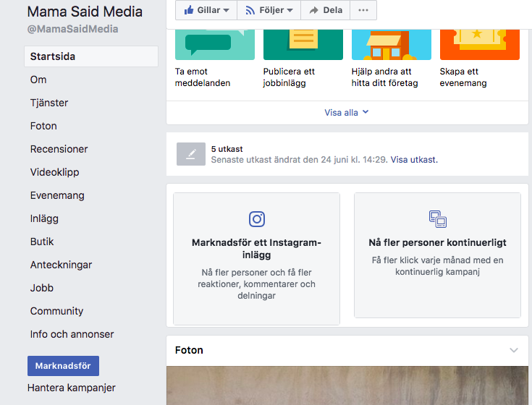
Task: Open the three-dot more options menu
Action: pyautogui.click(x=363, y=10)
